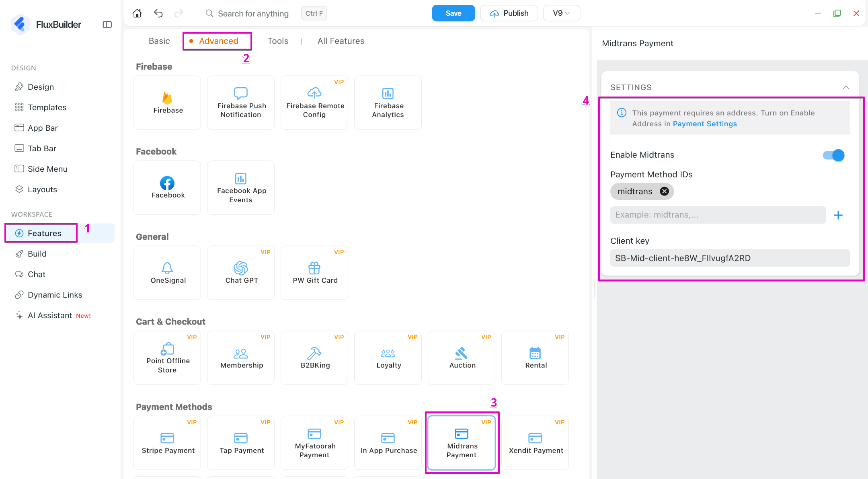Click the Save button
The image size is (868, 479).
[453, 13]
